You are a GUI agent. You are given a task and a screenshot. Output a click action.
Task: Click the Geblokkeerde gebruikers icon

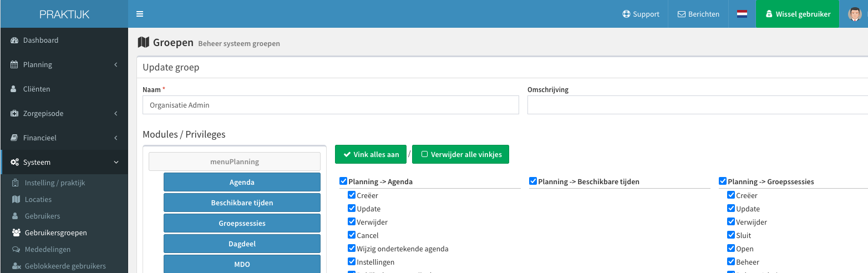click(16, 266)
